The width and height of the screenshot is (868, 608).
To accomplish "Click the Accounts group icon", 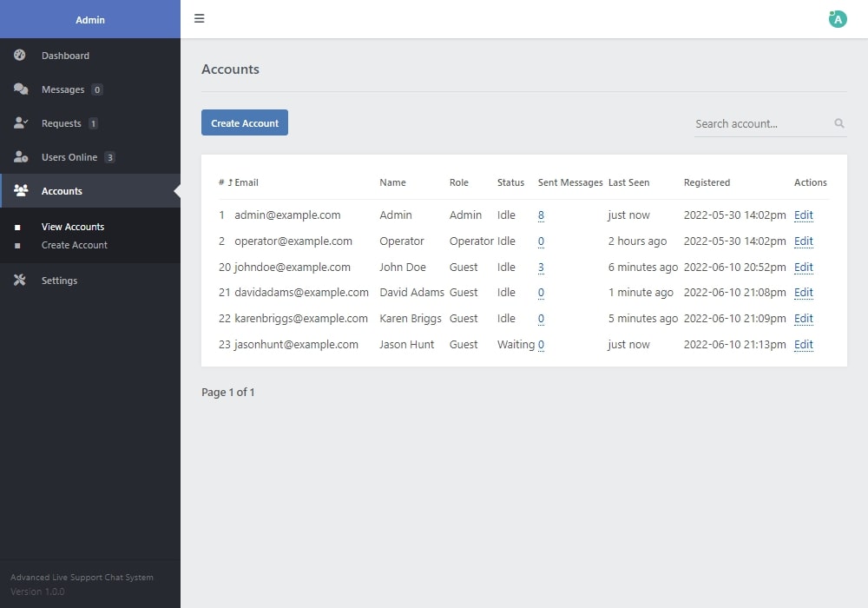I will coord(21,190).
